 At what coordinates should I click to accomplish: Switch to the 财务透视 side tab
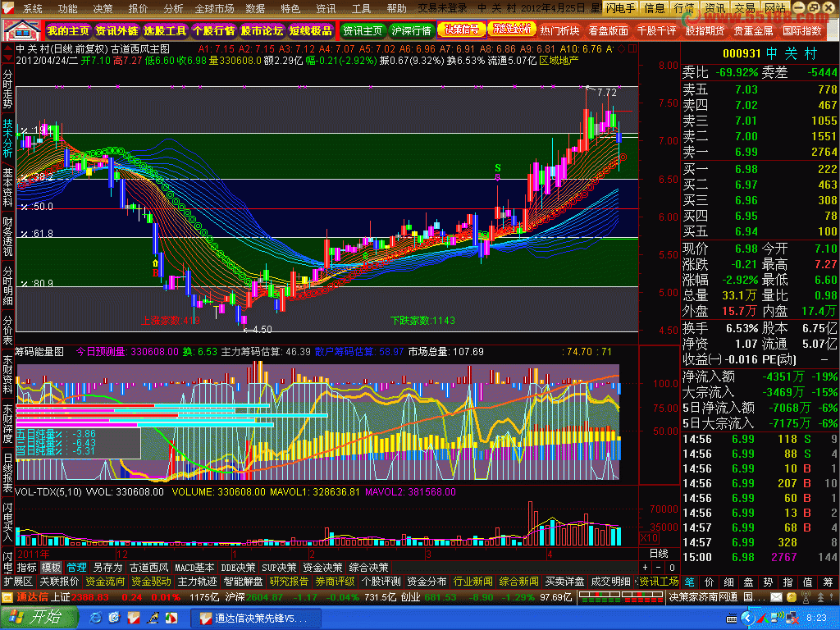click(7, 236)
